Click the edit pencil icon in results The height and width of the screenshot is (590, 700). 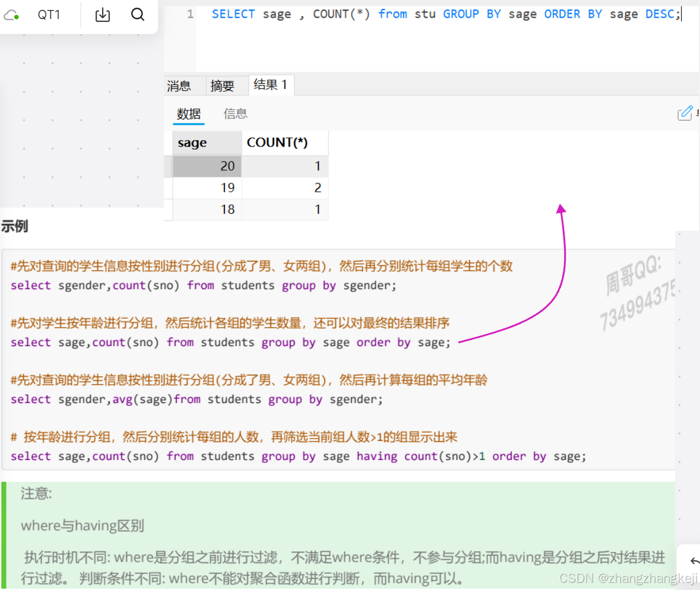(x=685, y=113)
